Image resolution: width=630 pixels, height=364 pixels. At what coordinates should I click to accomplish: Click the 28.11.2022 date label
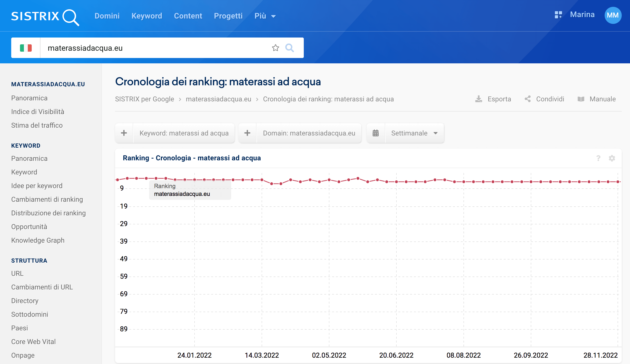pyautogui.click(x=600, y=355)
